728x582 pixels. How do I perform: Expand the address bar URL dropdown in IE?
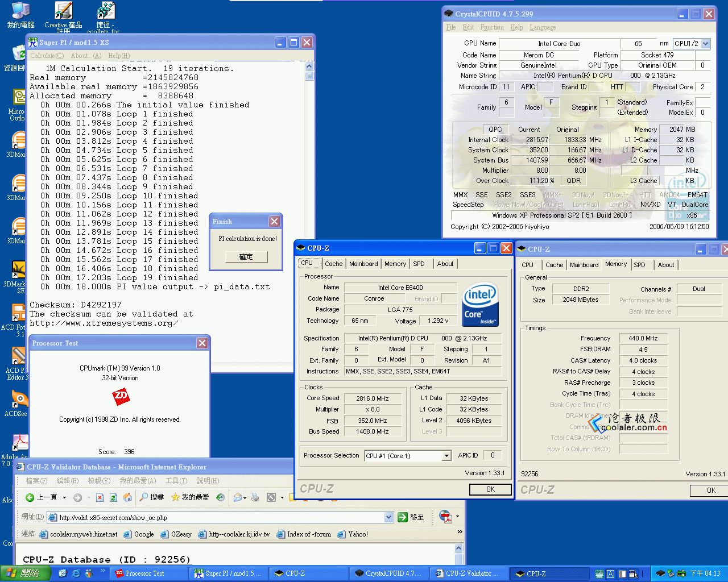(388, 517)
